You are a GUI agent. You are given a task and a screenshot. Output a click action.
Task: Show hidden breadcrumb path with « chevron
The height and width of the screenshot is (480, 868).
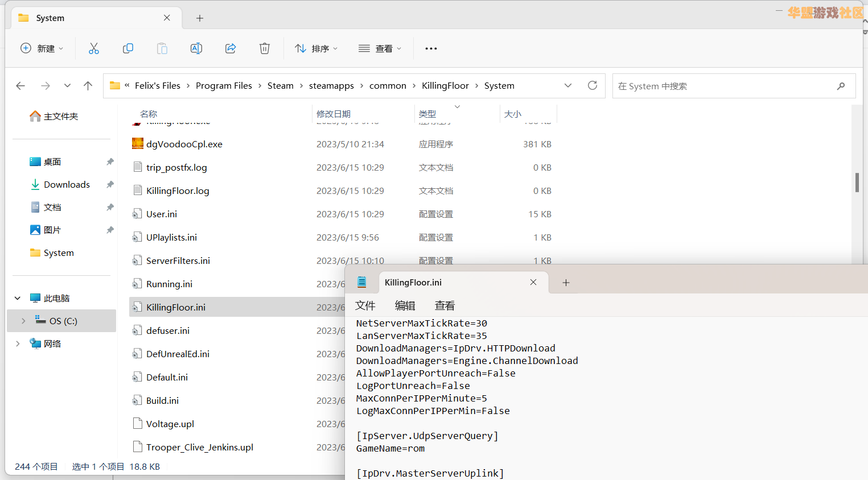[127, 85]
